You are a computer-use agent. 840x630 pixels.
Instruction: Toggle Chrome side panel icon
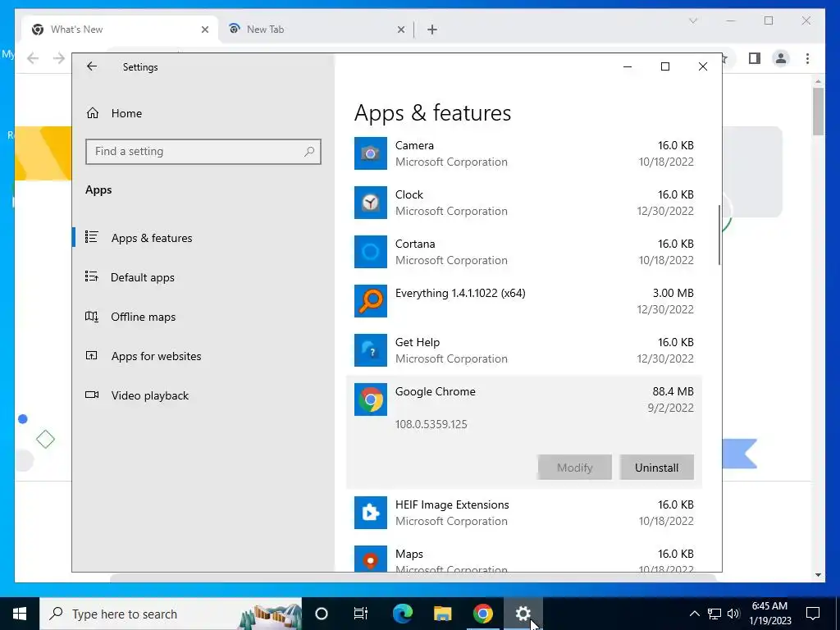pyautogui.click(x=755, y=58)
